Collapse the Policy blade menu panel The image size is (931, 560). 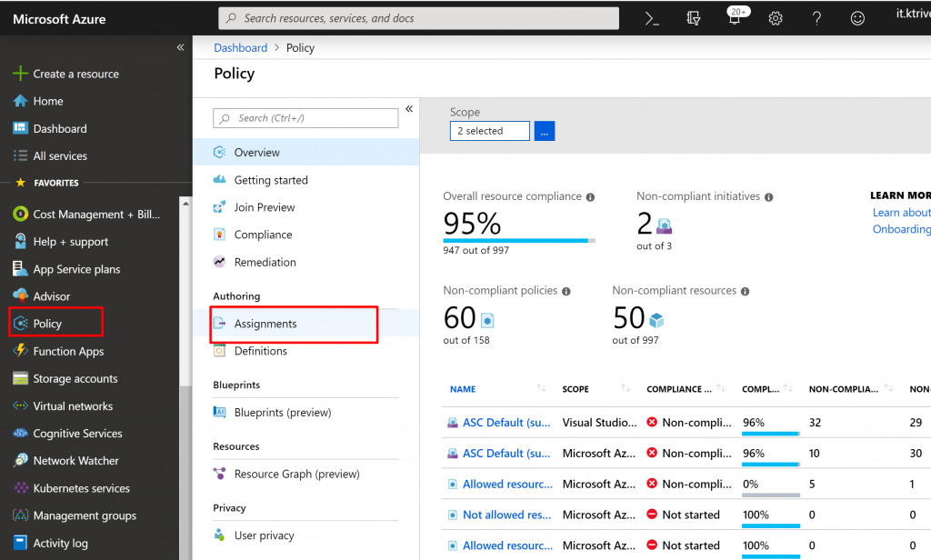[x=409, y=109]
